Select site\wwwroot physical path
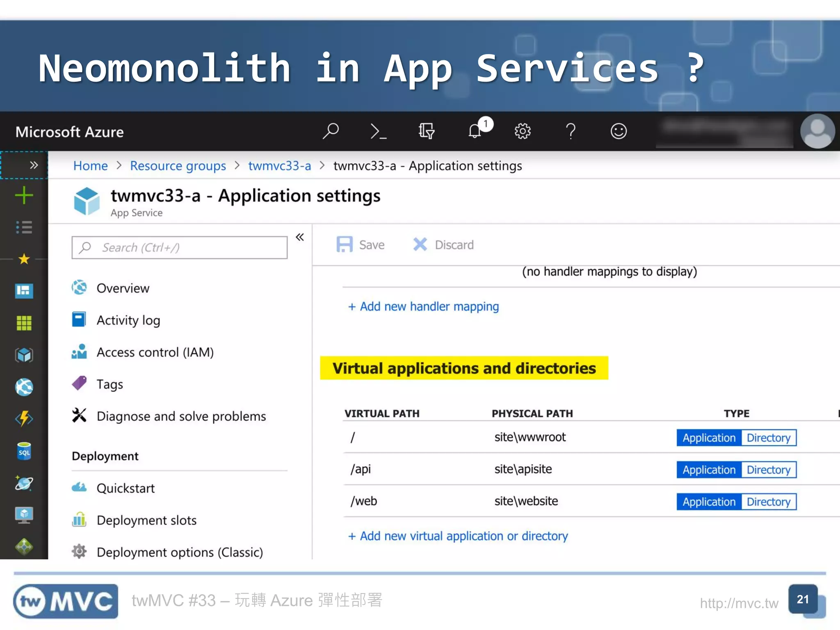 pyautogui.click(x=530, y=437)
